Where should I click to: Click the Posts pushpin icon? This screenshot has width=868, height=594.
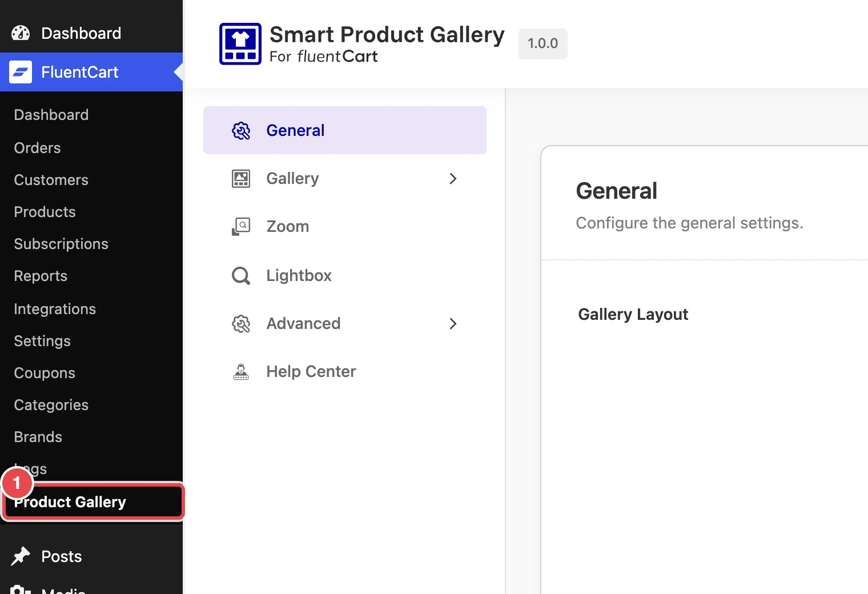[21, 556]
